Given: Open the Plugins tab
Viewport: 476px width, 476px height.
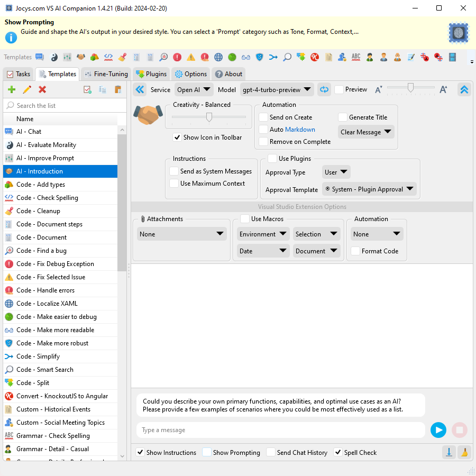Looking at the screenshot, I should click(151, 74).
